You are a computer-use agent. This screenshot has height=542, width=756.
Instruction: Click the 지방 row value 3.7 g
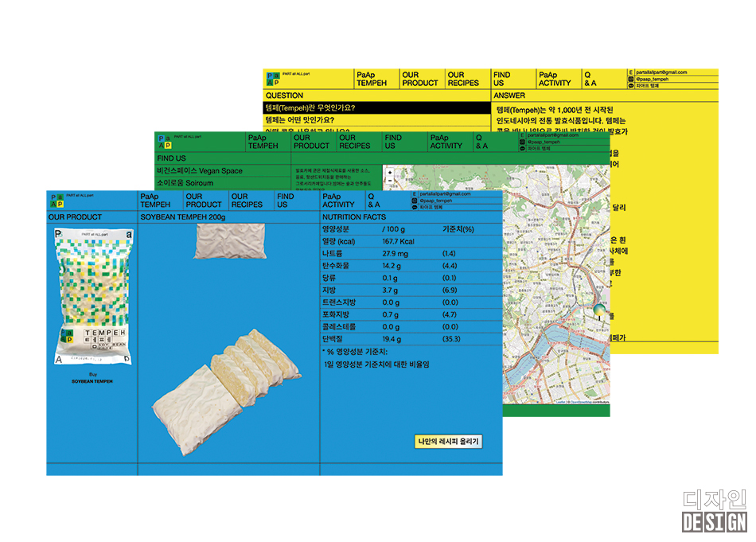390,290
